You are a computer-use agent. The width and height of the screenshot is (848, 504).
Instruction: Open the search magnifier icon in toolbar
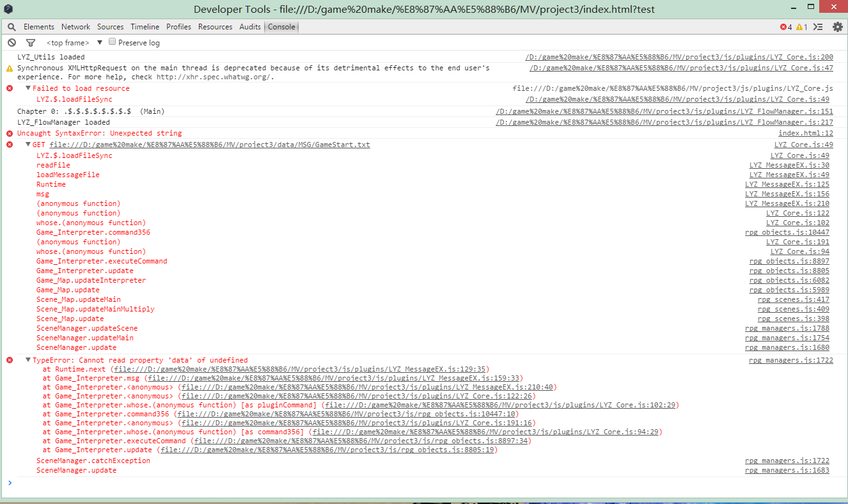(x=12, y=27)
